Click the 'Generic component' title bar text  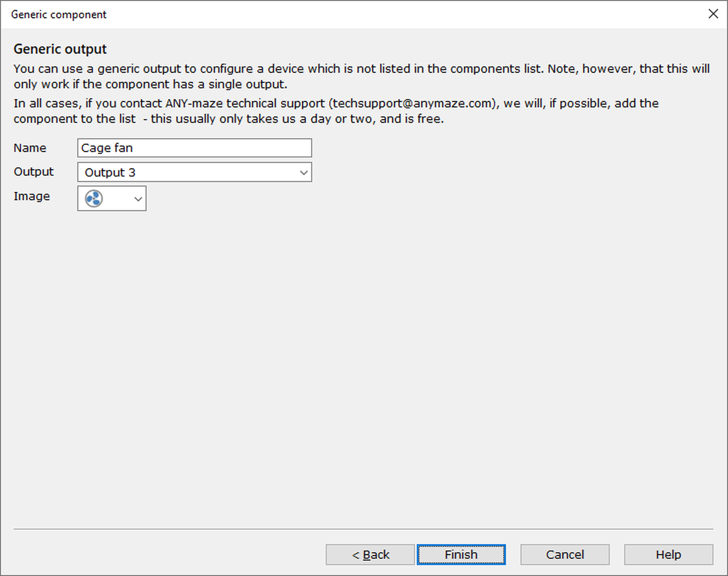tap(59, 15)
